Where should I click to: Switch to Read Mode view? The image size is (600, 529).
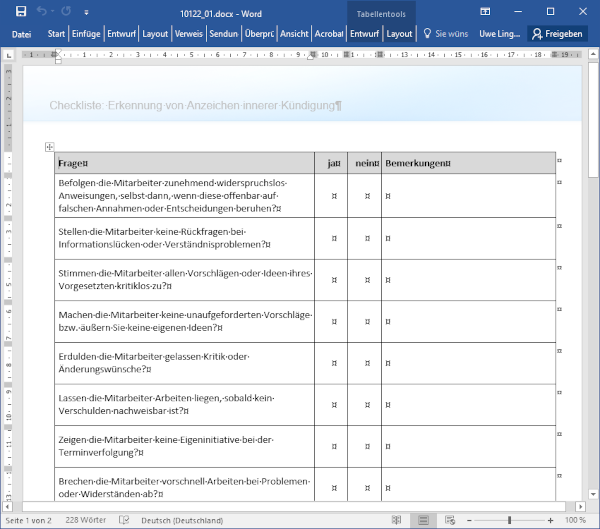click(x=397, y=520)
